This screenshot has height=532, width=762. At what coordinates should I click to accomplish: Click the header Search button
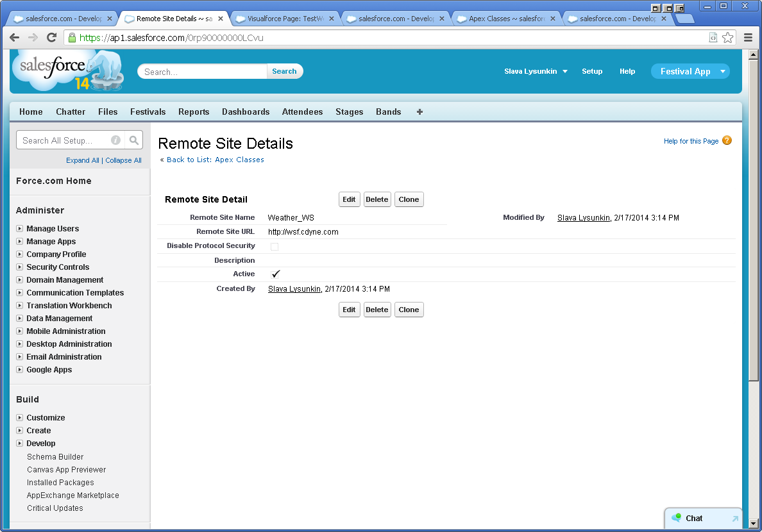pyautogui.click(x=284, y=71)
